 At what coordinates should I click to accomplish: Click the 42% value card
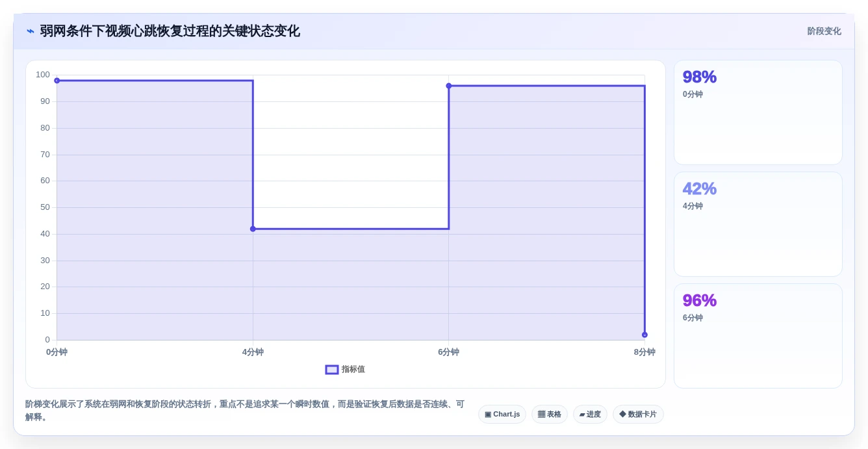(x=758, y=224)
